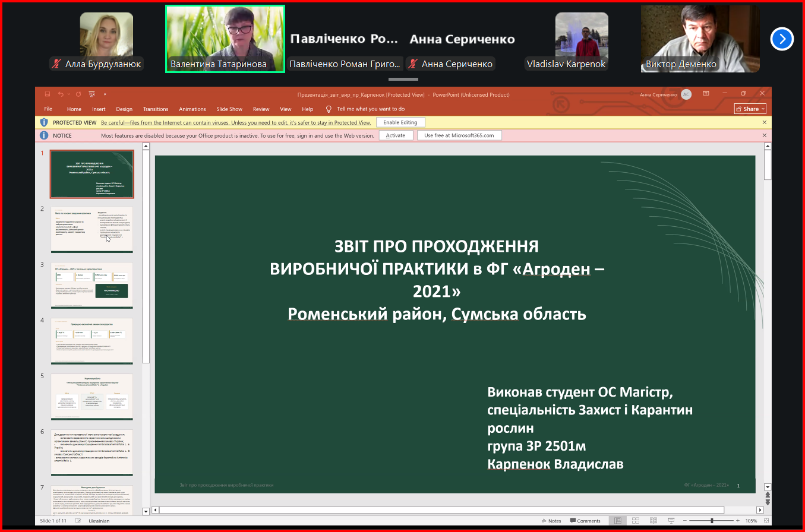The height and width of the screenshot is (532, 805).
Task: Select slide 3 thumbnail in panel
Action: (92, 286)
